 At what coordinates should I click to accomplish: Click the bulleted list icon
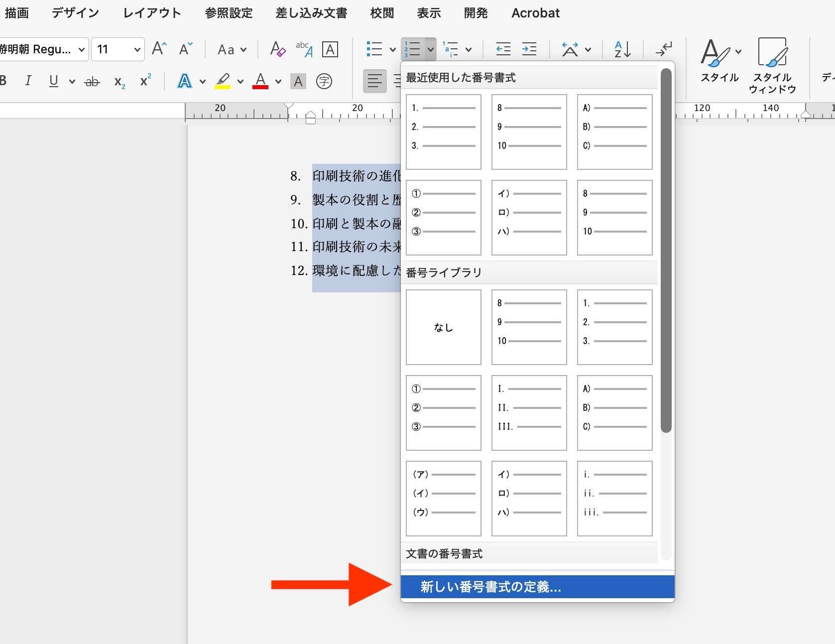tap(374, 49)
